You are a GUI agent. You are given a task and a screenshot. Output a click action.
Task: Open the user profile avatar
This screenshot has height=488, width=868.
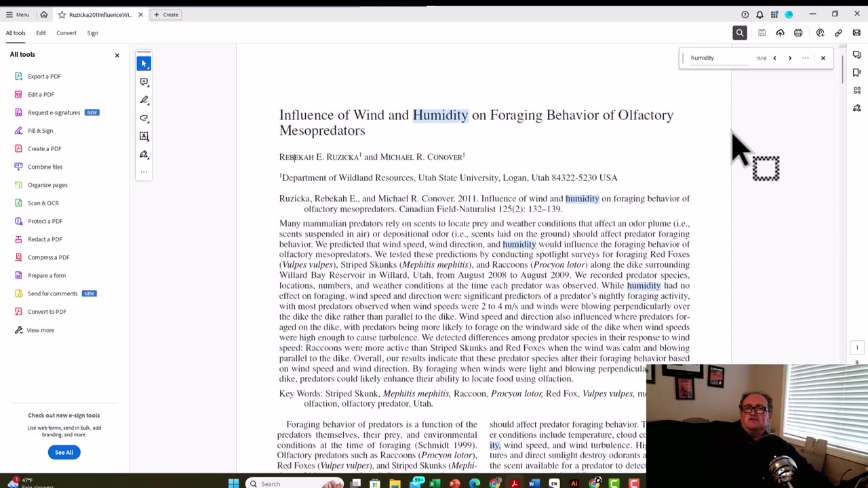(x=789, y=14)
